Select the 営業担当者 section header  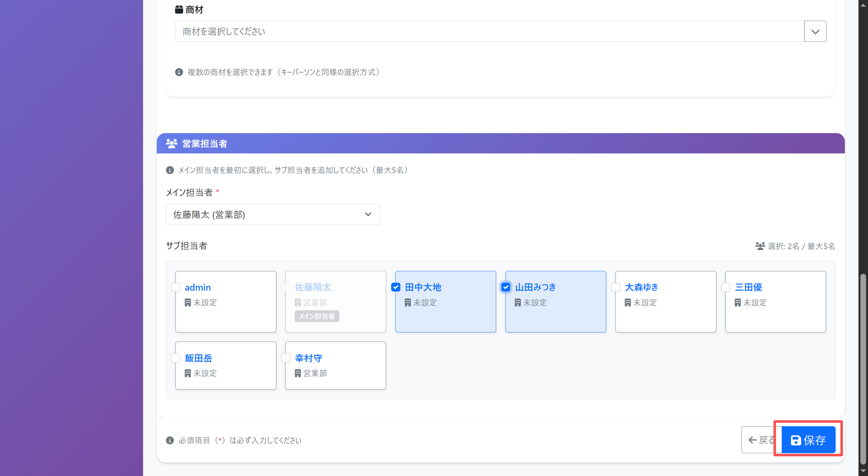coord(204,143)
